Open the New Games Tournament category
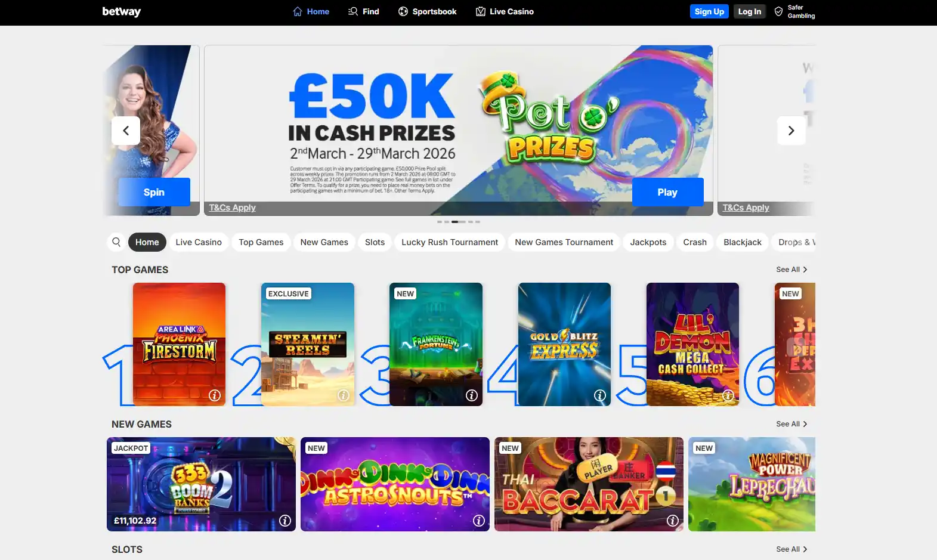 click(x=564, y=242)
